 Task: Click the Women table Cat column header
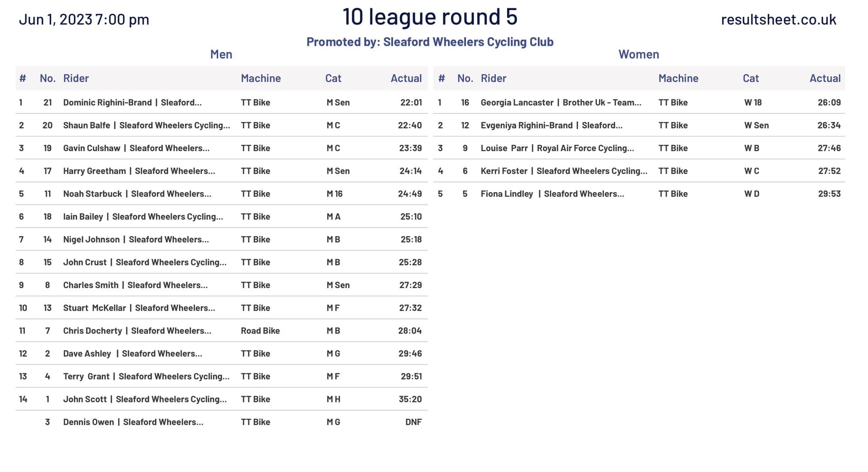click(750, 78)
